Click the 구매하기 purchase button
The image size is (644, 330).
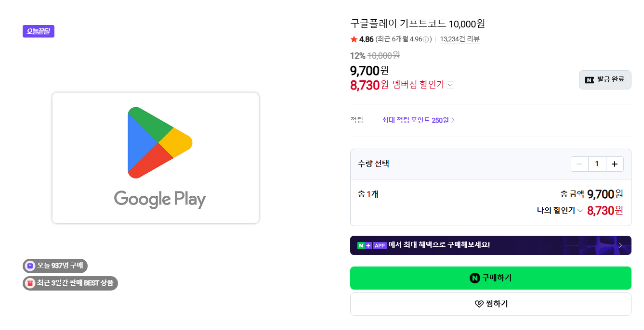[490, 278]
